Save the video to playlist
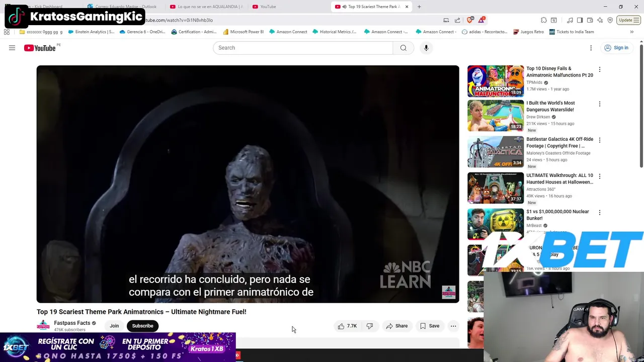Image resolution: width=644 pixels, height=362 pixels. coord(430,326)
